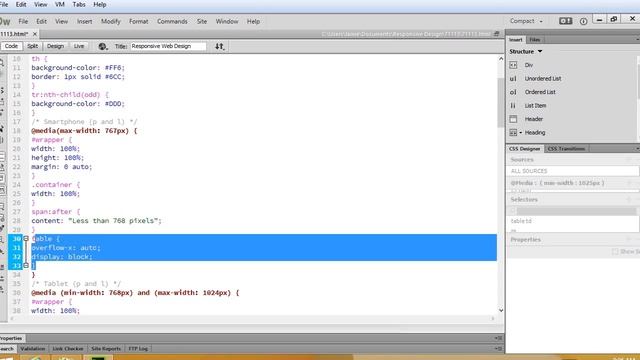The width and height of the screenshot is (640, 360).
Task: Open the Dreamweaver Help menu
Action: coord(253,21)
